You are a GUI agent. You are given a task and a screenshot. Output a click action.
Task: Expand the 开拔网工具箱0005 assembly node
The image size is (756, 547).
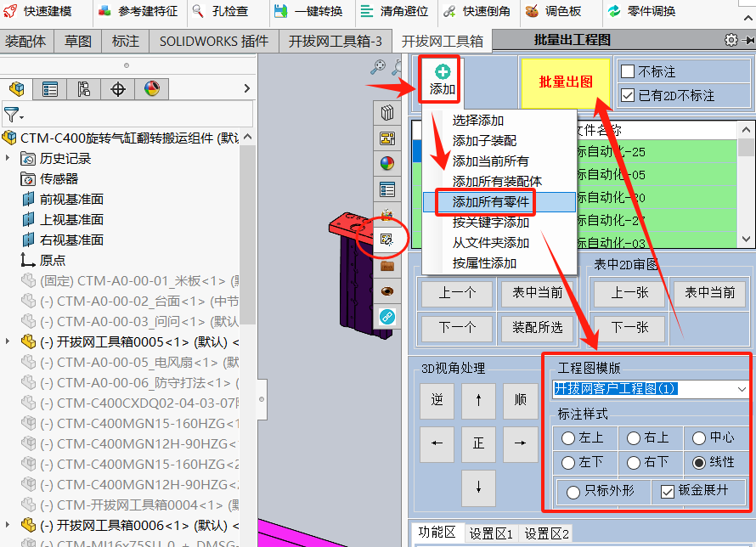click(x=8, y=341)
